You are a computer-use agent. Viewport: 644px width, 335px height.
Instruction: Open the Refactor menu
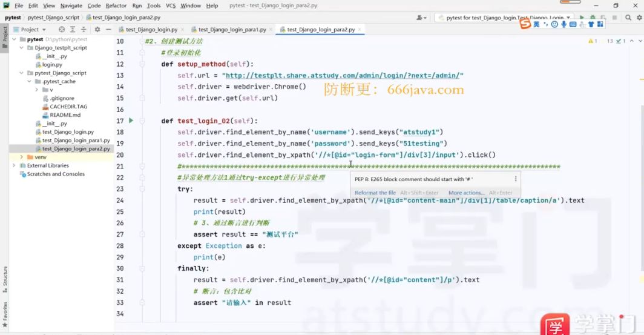(x=116, y=5)
